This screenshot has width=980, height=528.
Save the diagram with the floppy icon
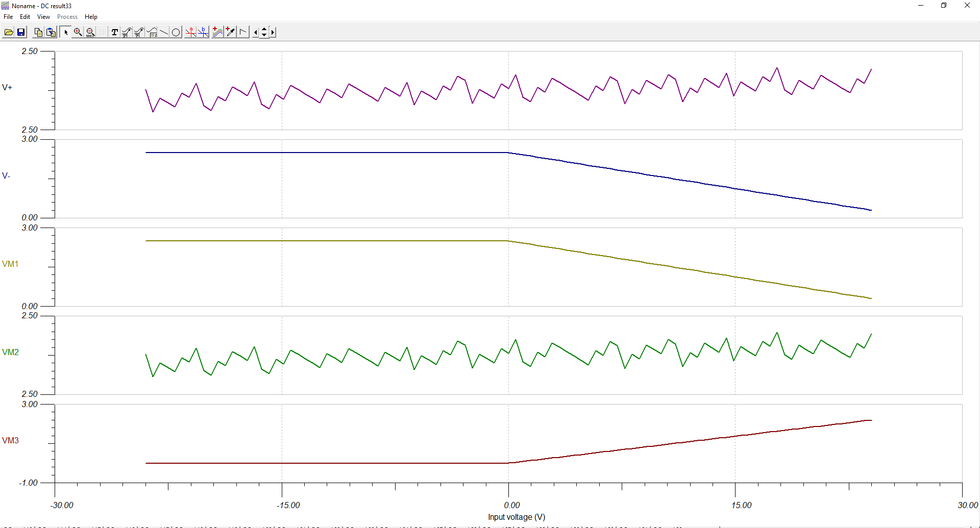[x=21, y=32]
